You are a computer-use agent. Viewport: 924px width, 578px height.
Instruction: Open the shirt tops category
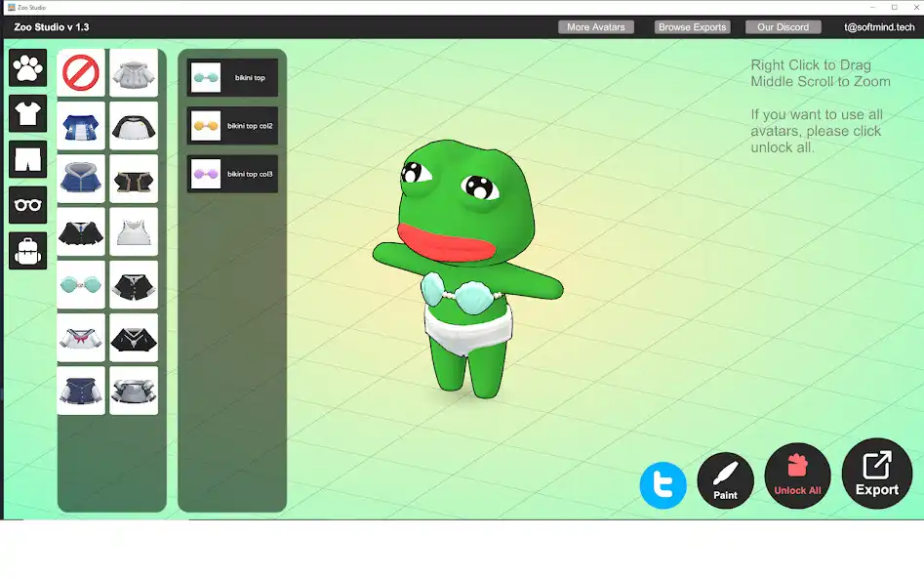(x=27, y=113)
